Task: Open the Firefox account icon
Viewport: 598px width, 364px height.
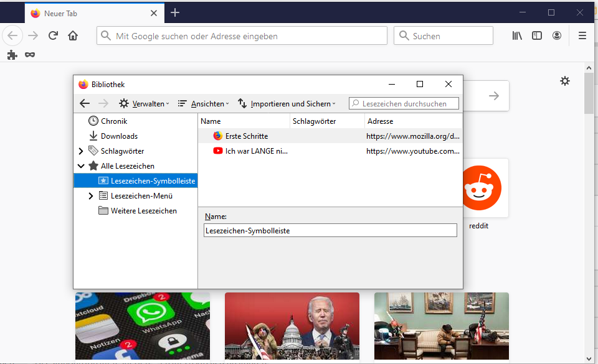Action: [x=556, y=36]
